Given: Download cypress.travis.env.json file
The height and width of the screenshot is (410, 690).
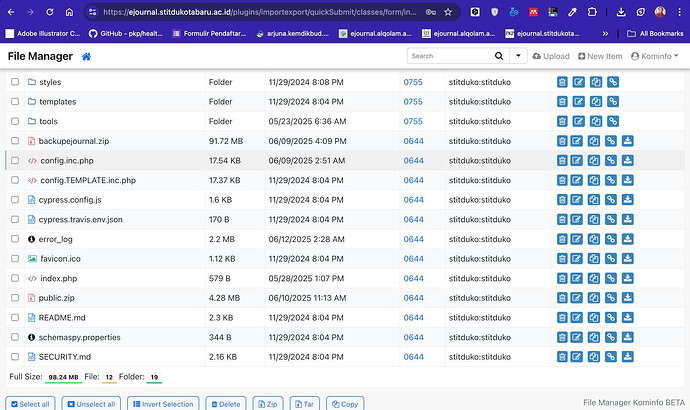Looking at the screenshot, I should (628, 219).
